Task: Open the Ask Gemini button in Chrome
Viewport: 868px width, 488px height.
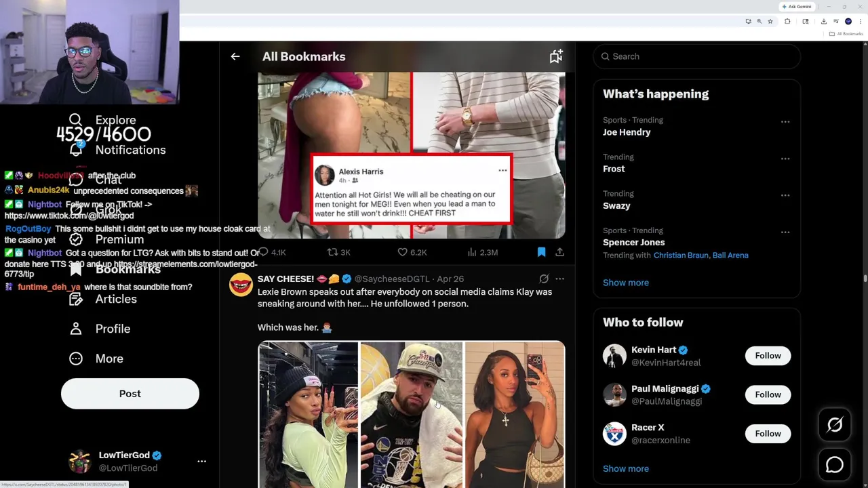Action: point(796,7)
